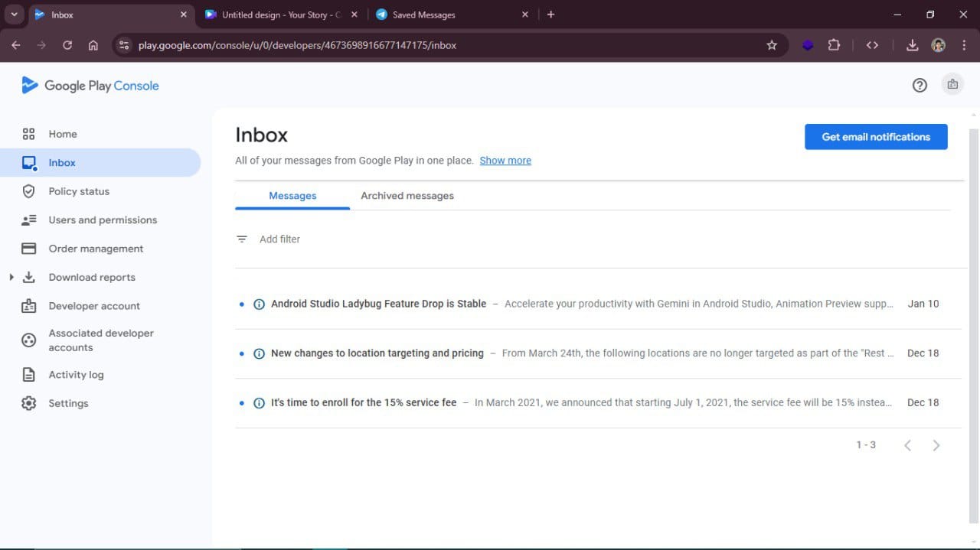The width and height of the screenshot is (980, 550).
Task: Click the info icon on location targeting message
Action: (x=259, y=353)
